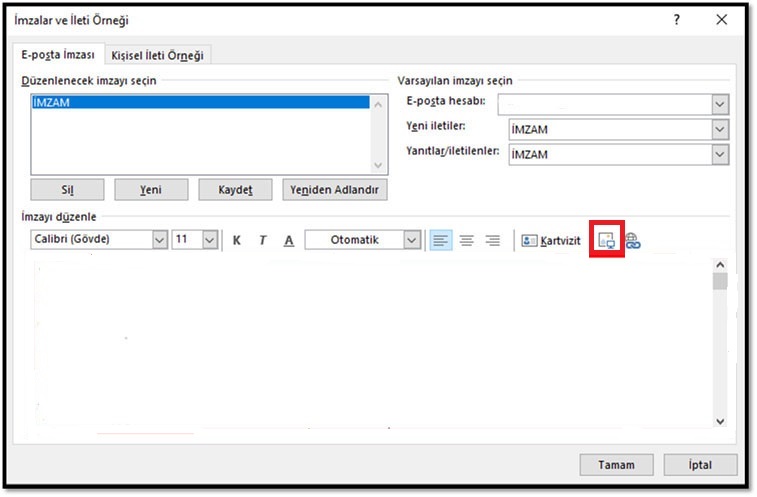
Task: Apply underline with the underlined A icon
Action: [289, 240]
